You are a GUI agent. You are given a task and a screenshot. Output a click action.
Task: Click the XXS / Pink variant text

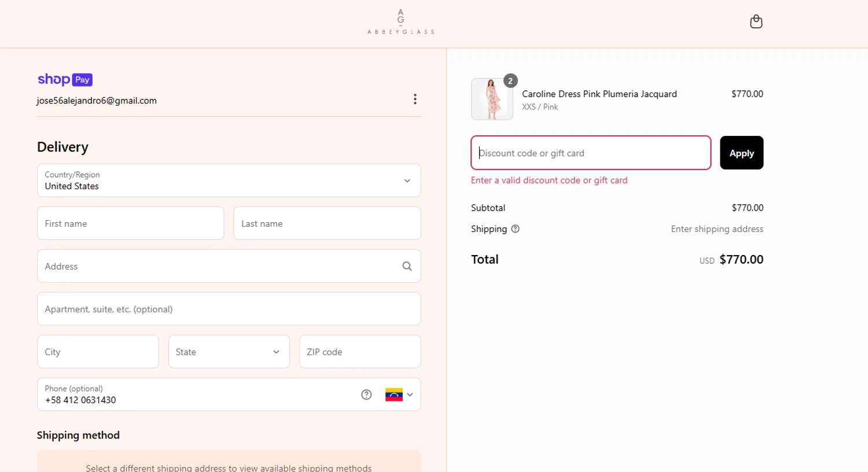pos(540,107)
